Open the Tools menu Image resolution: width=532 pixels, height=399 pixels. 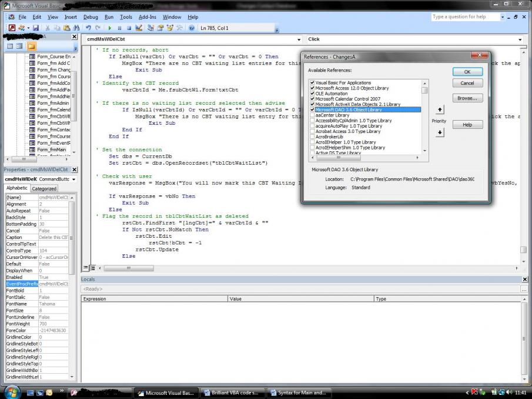coord(126,17)
